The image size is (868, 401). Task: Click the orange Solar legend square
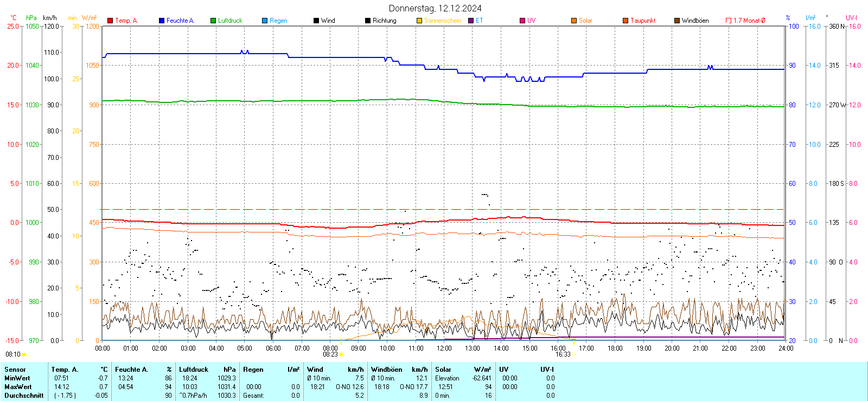[574, 21]
